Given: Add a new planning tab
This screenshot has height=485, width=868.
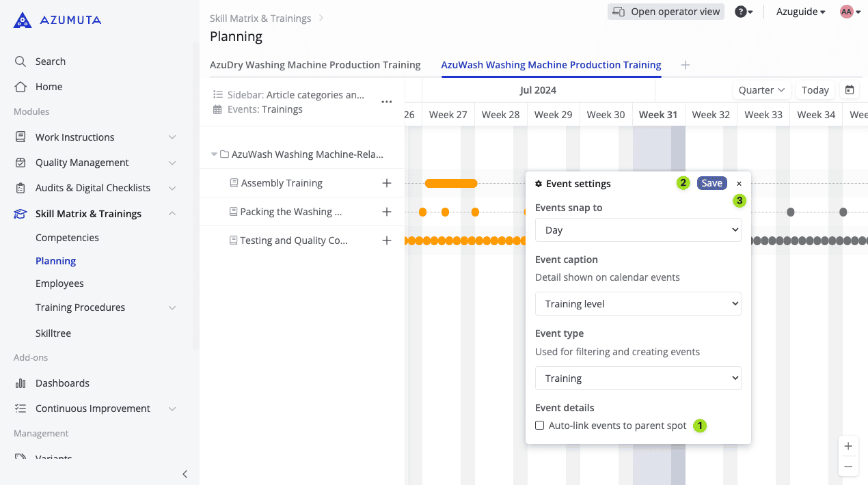Looking at the screenshot, I should point(686,65).
